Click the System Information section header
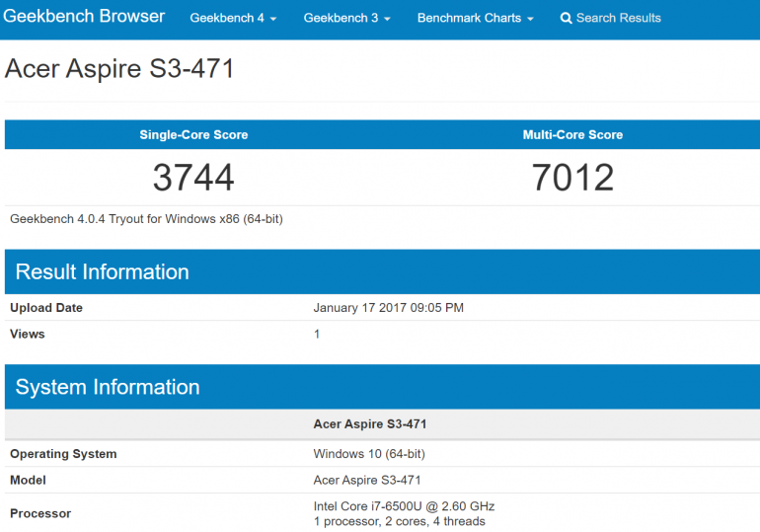 pyautogui.click(x=382, y=387)
